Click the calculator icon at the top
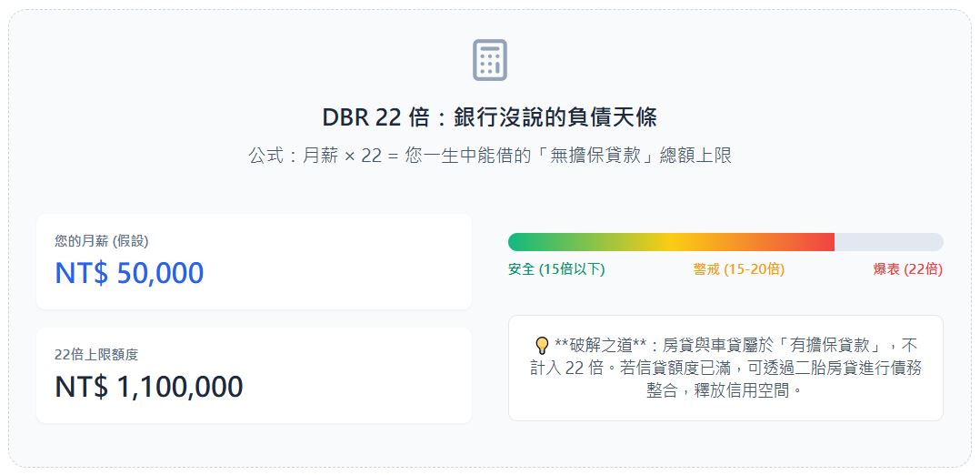 (489, 60)
